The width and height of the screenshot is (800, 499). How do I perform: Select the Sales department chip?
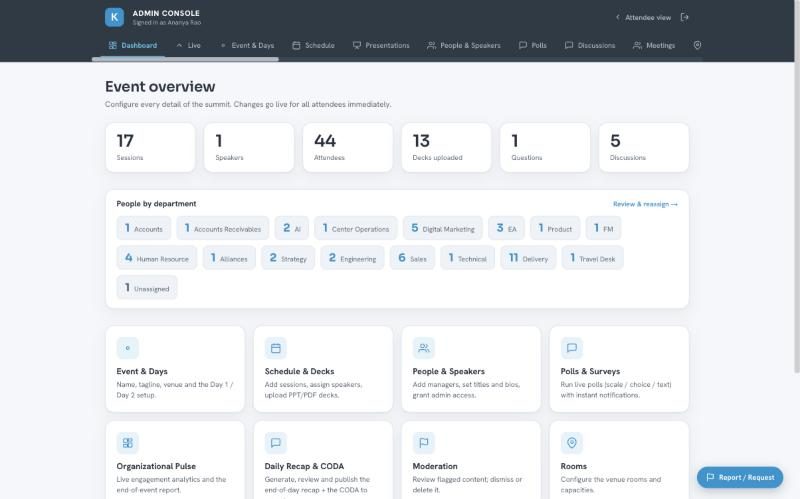[412, 258]
